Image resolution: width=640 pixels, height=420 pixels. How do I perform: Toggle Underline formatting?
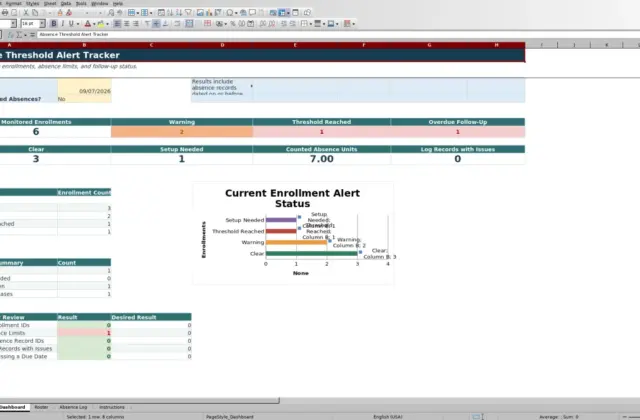(x=71, y=24)
